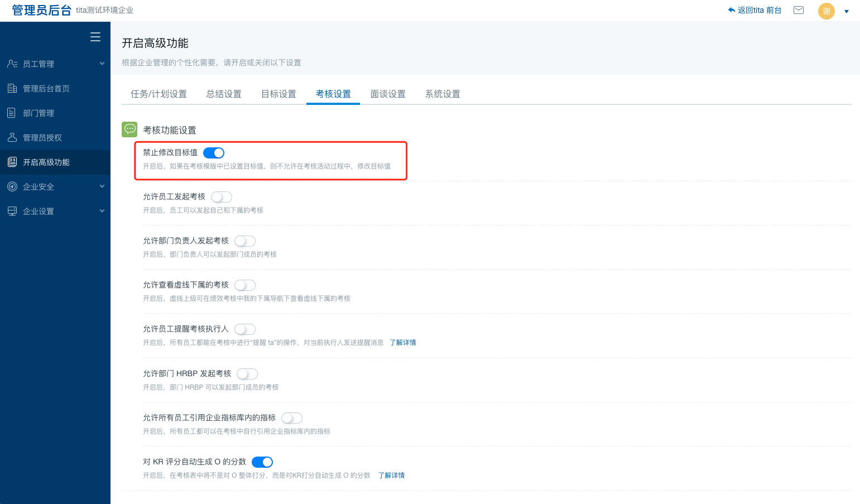Switch to 系统设置 tab
The width and height of the screenshot is (860, 504).
(x=443, y=94)
